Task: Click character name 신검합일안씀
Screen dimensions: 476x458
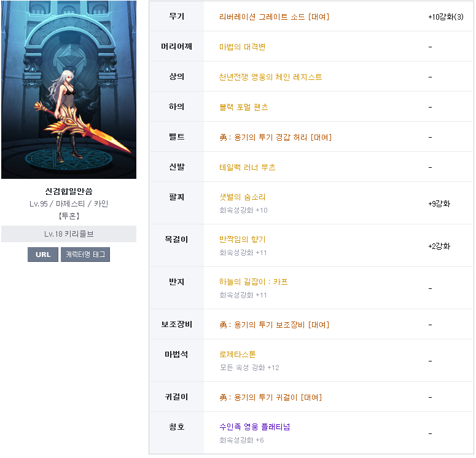Action: tap(69, 191)
